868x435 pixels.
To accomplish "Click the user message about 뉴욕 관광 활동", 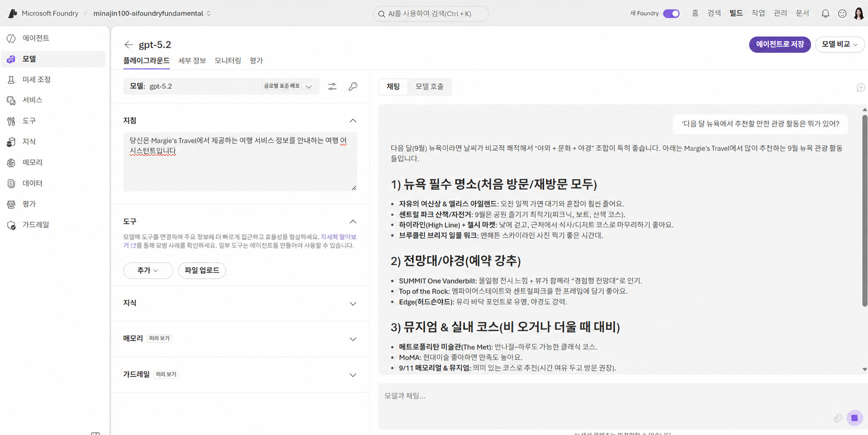I will (x=760, y=124).
